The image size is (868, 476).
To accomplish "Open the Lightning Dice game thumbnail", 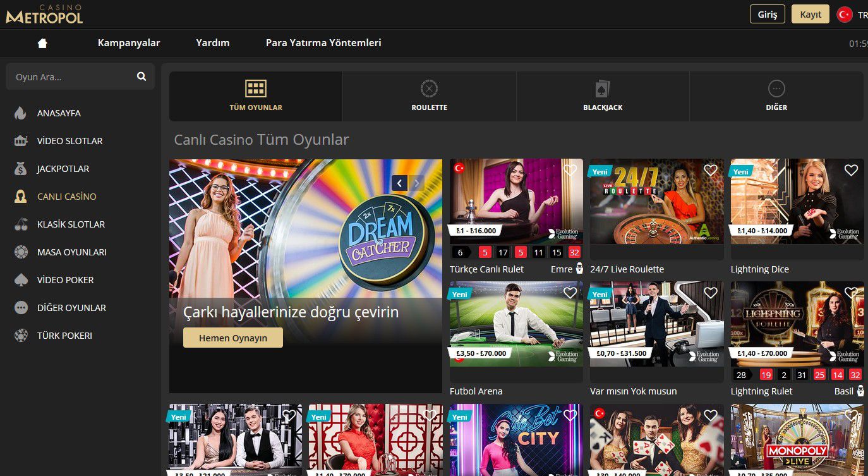I will pyautogui.click(x=796, y=202).
